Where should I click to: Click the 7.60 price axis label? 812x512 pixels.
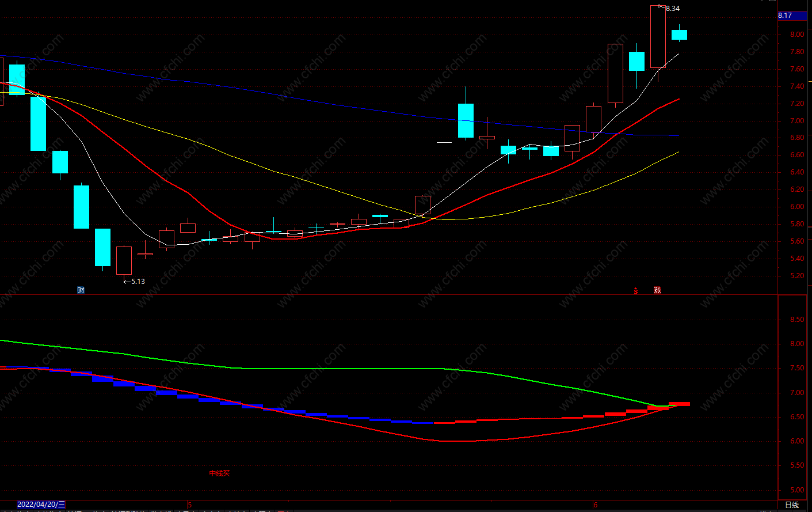tap(797, 69)
